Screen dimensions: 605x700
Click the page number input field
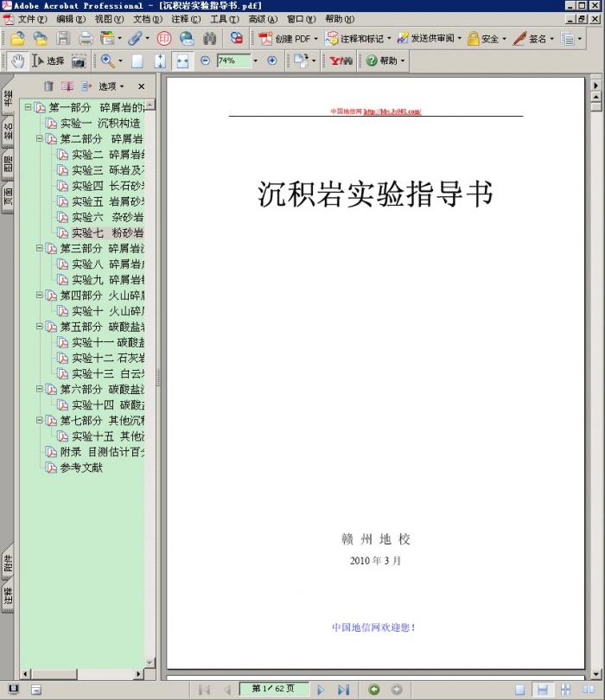(272, 690)
